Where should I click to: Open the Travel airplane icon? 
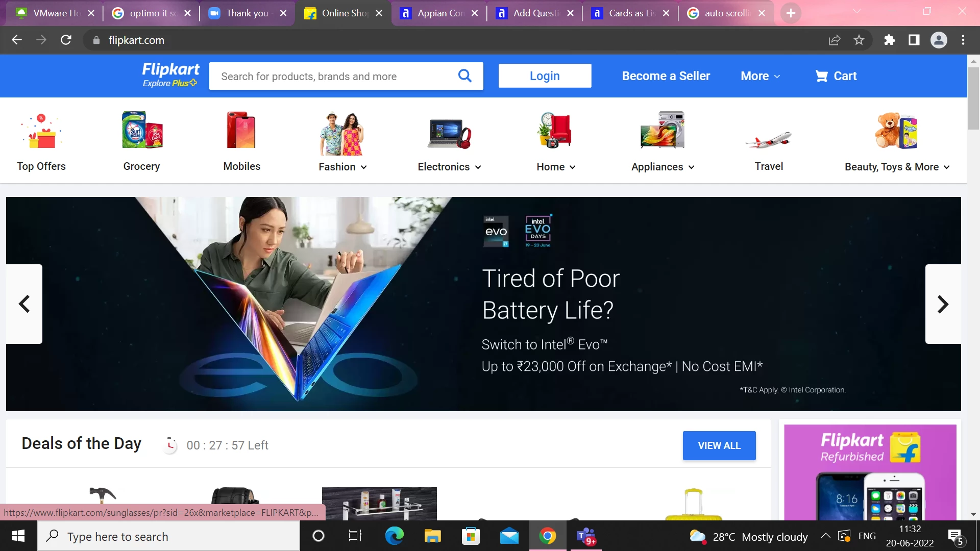[x=769, y=139]
